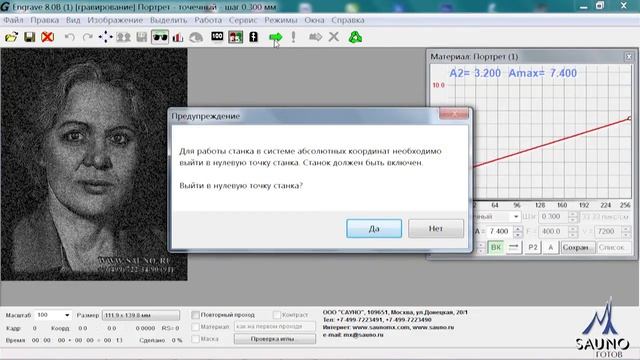Toggle the green ВК button
The height and width of the screenshot is (360, 640).
496,247
